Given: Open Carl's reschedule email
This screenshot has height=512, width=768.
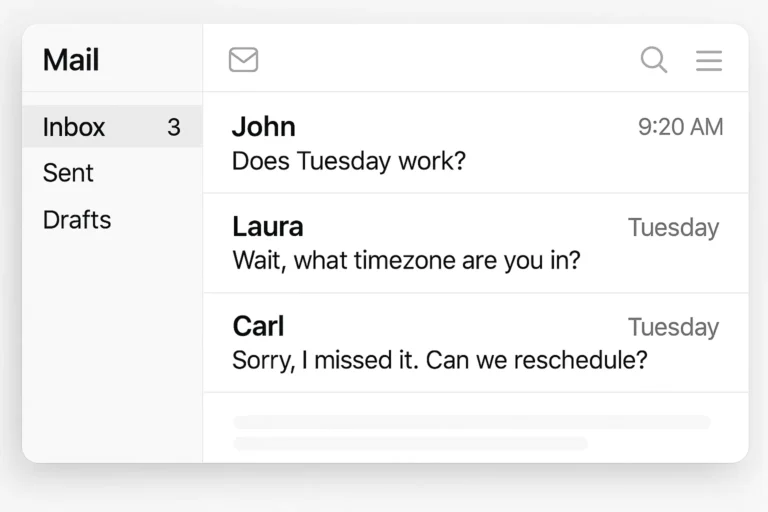Looking at the screenshot, I should point(476,343).
